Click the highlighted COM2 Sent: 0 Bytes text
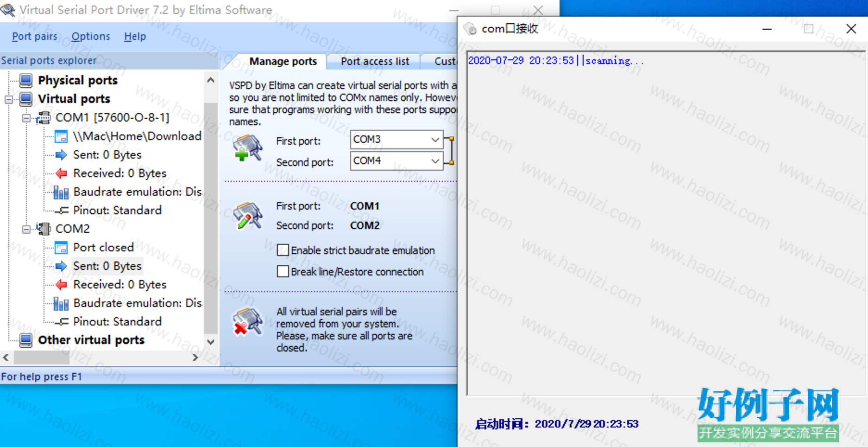 click(107, 266)
